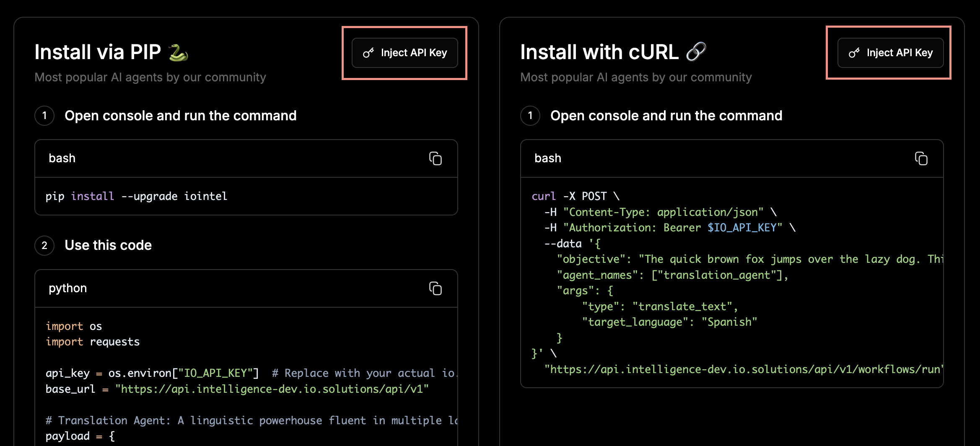Click the key icon in the left Inject API Key button
This screenshot has height=446, width=980.
(x=368, y=52)
